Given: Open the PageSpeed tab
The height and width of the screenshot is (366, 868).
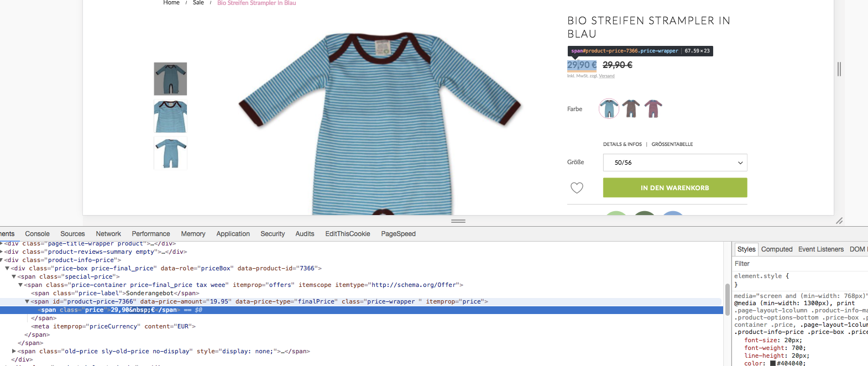Looking at the screenshot, I should pyautogui.click(x=398, y=234).
